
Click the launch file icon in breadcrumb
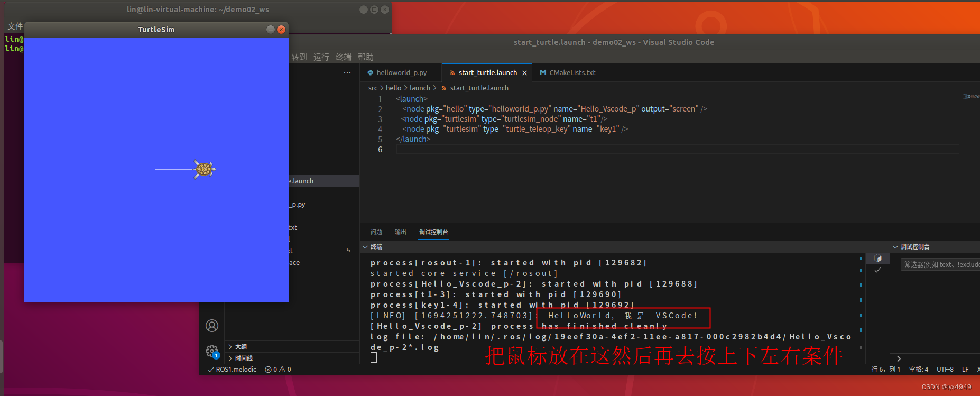coord(444,88)
